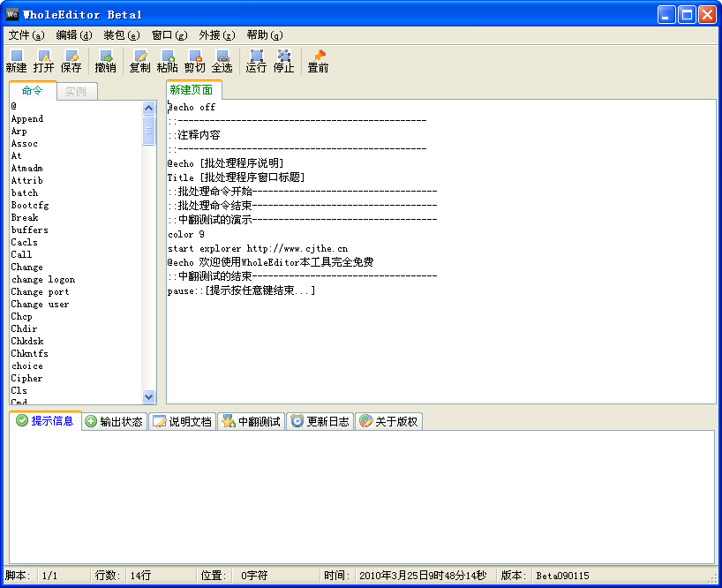Click the command list scroll down arrow

coord(148,397)
